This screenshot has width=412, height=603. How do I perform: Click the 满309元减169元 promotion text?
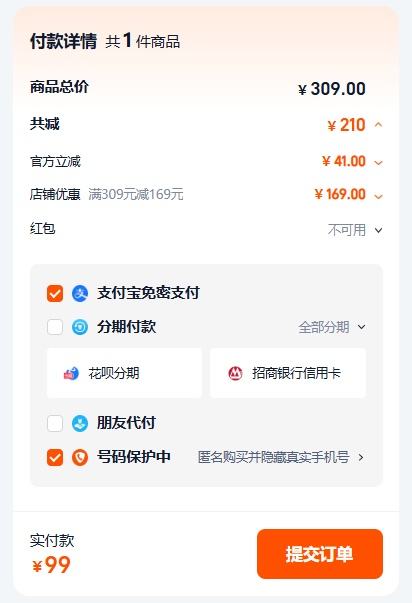pos(136,194)
